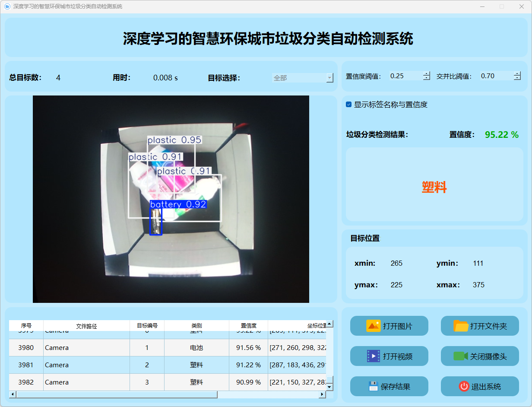Viewport: 532px width, 407px height.
Task: Click the 打开文件夹 folder button
Action: (x=480, y=326)
